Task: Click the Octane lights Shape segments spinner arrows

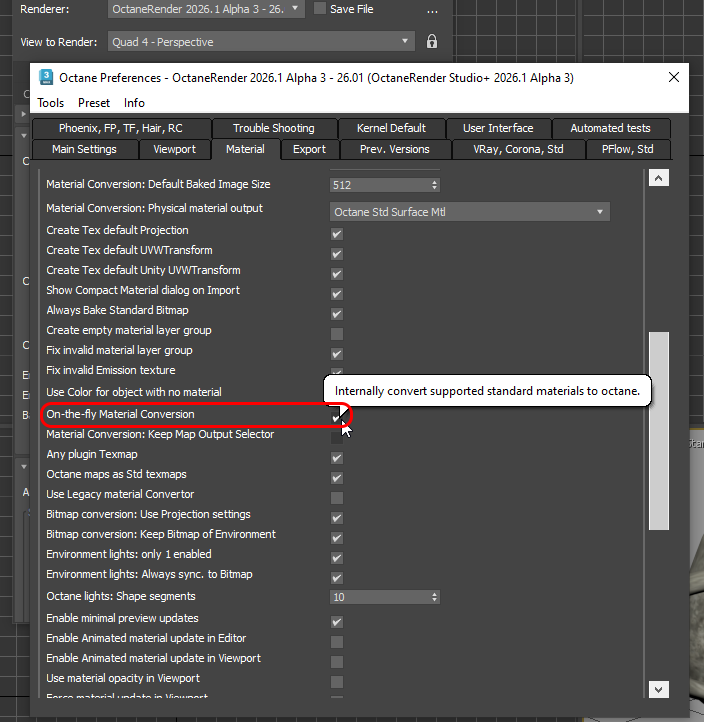Action: pyautogui.click(x=434, y=597)
